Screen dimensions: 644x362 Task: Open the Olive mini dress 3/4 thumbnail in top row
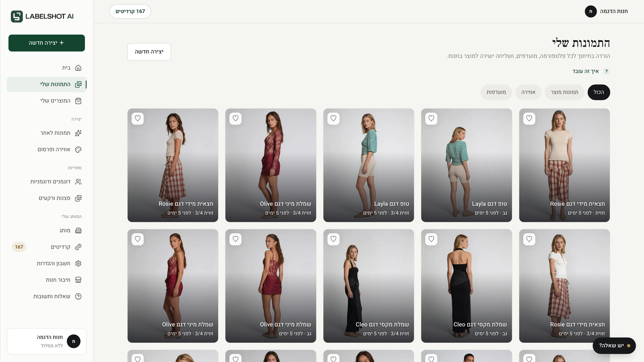(x=270, y=165)
